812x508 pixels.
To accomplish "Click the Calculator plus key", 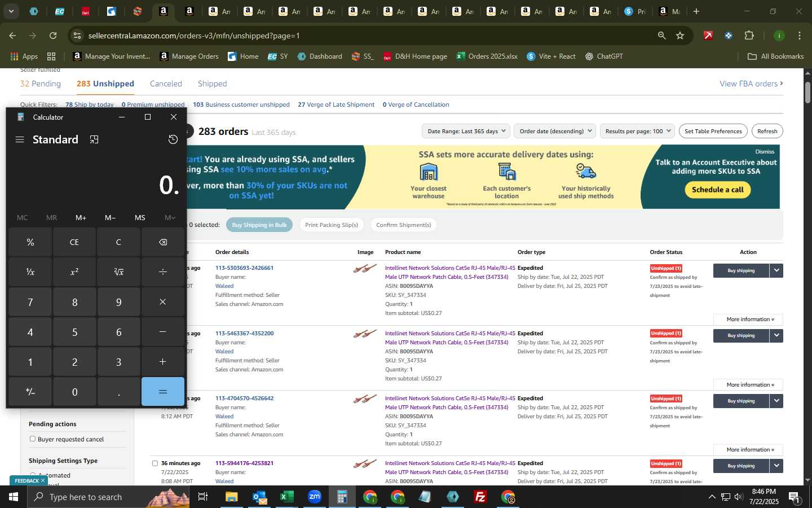I will point(163,362).
